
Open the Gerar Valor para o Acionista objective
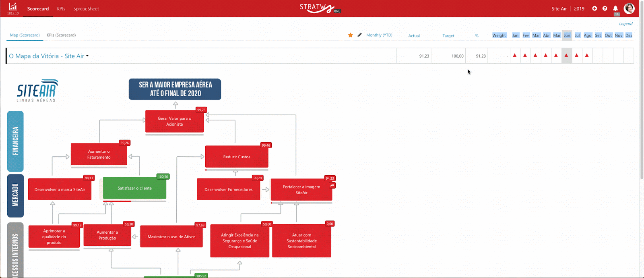174,121
